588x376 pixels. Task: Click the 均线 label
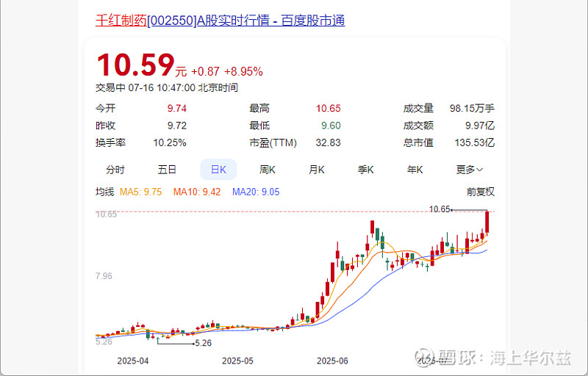point(104,192)
